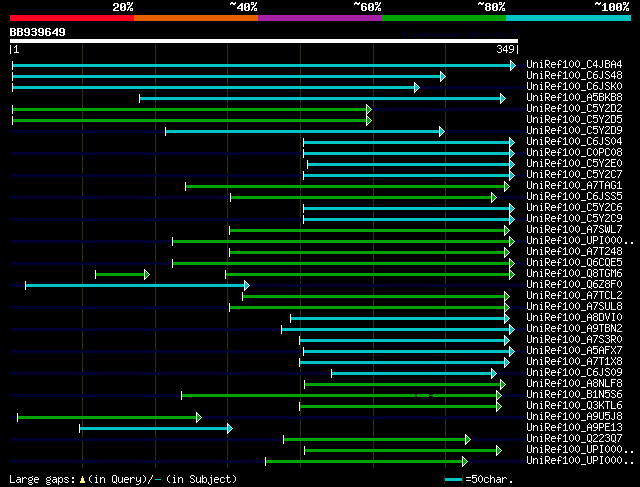This screenshot has height=487, width=640.
Task: Click the arrowhead ending the Q6Z8F0 bar
Action: [247, 285]
